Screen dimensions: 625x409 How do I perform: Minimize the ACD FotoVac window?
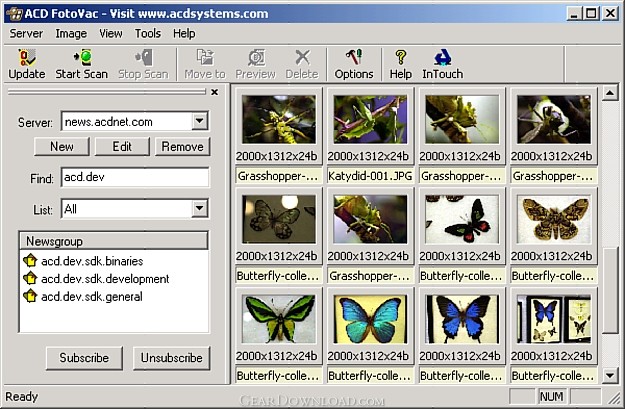(574, 14)
